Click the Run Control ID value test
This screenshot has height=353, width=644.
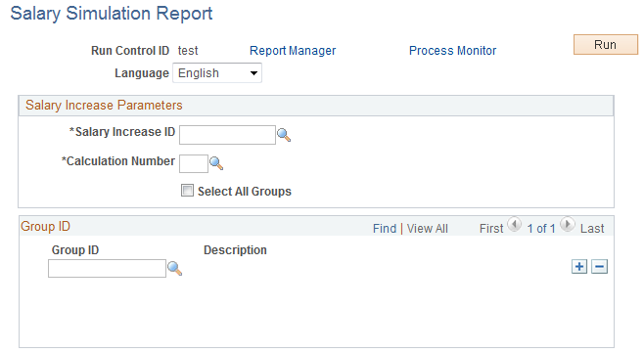(x=188, y=51)
